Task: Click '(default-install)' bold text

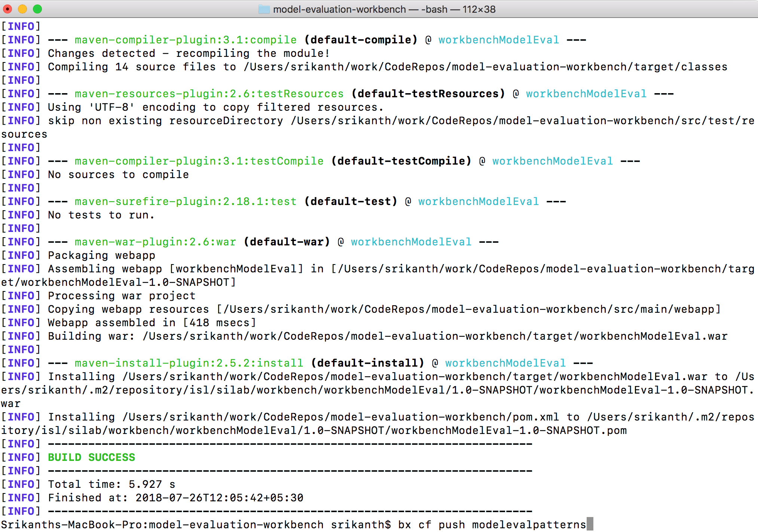Action: point(367,363)
